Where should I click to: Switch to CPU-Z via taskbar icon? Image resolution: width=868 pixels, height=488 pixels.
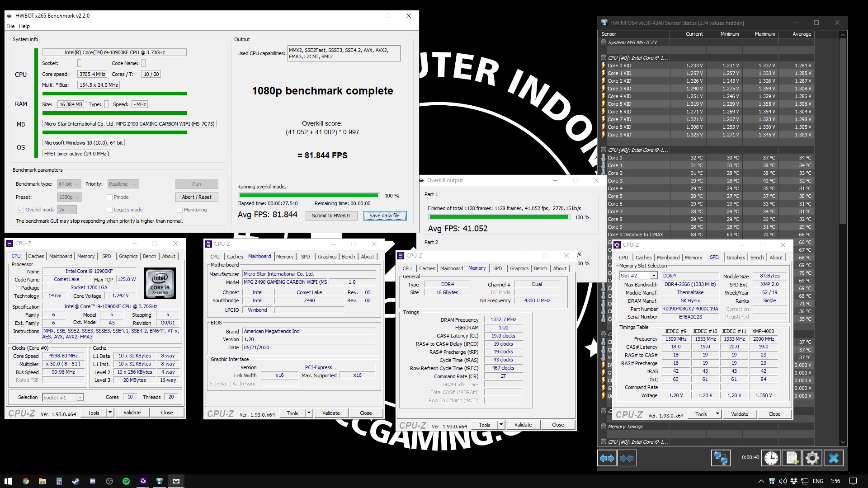(x=143, y=481)
